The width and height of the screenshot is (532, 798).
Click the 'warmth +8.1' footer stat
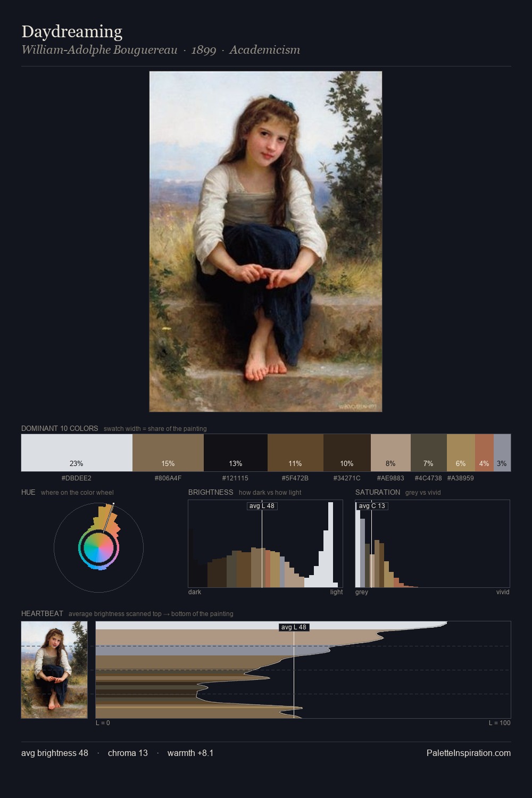(x=190, y=753)
